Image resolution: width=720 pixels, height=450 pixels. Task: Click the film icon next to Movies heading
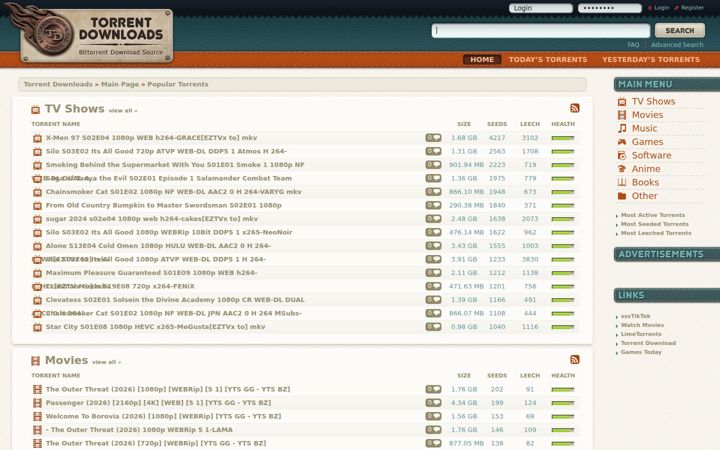pos(35,361)
